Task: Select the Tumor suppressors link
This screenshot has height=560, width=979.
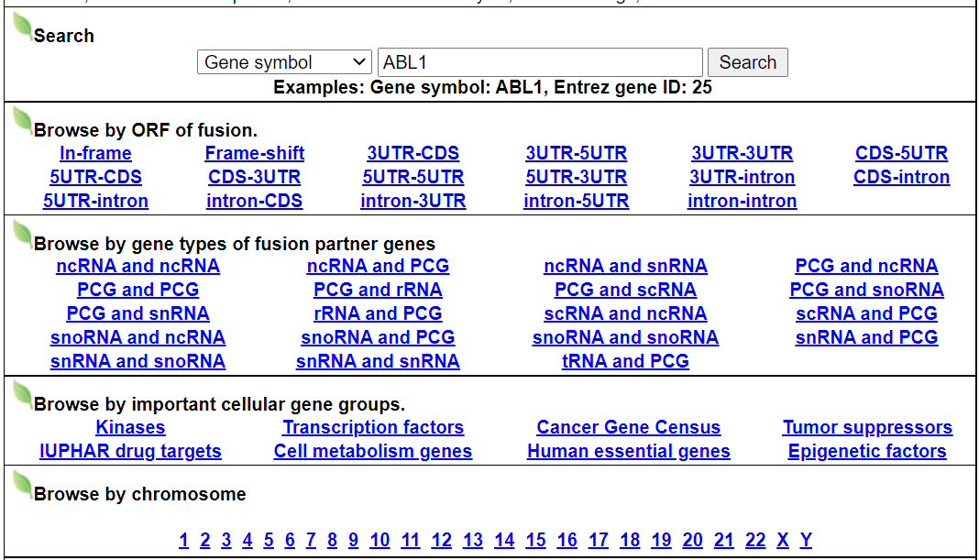Action: click(x=866, y=427)
